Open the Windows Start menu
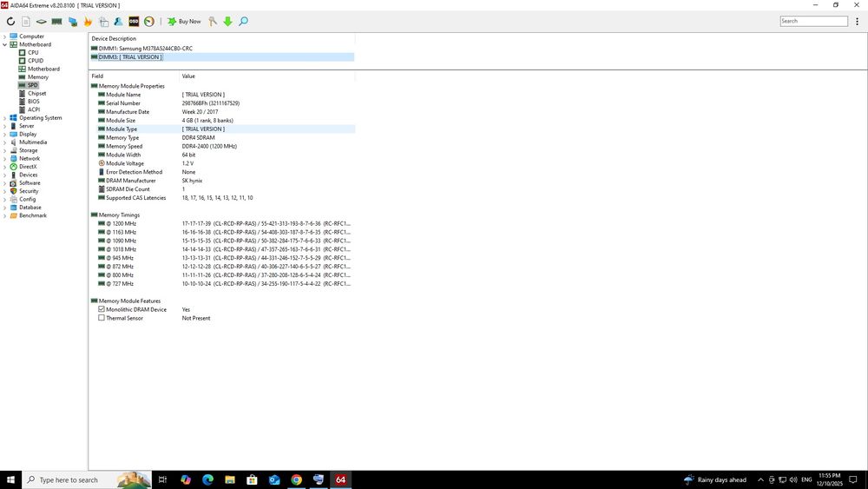Image resolution: width=868 pixels, height=489 pixels. pos(10,479)
